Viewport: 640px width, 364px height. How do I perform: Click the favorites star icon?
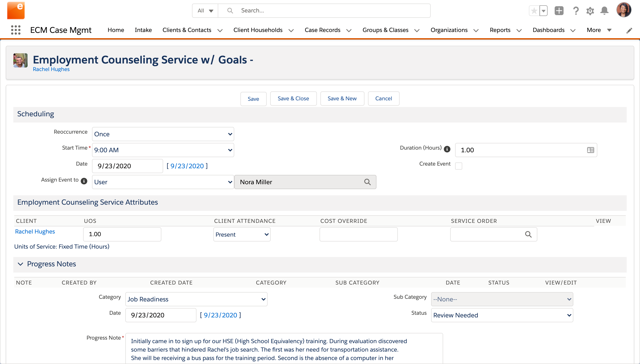click(534, 11)
